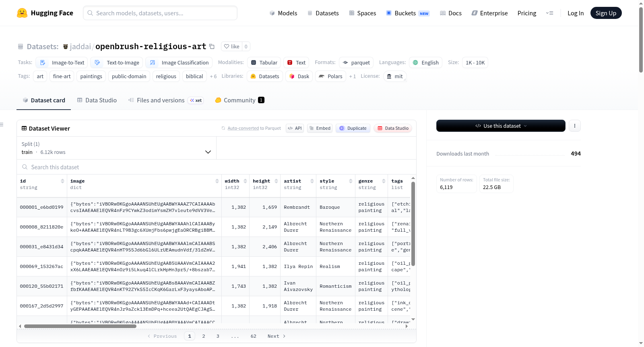Open the Image Classification task tag
The height and width of the screenshot is (347, 644).
179,62
